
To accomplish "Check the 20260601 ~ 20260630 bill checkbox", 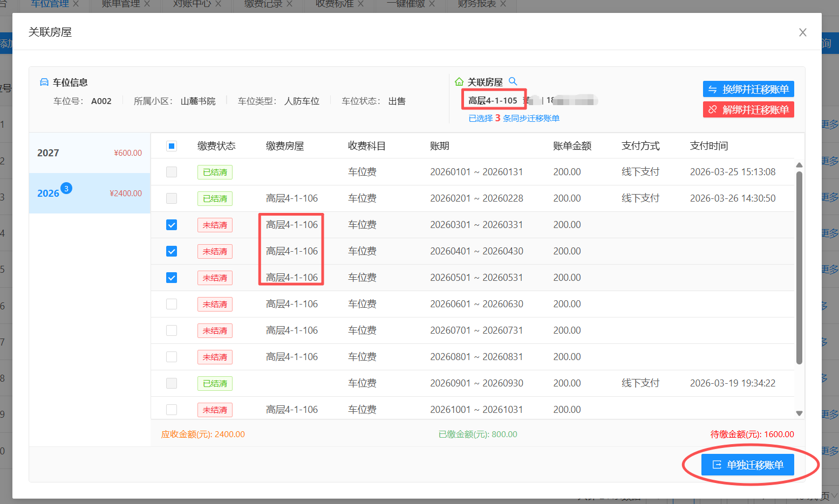I will pyautogui.click(x=172, y=304).
